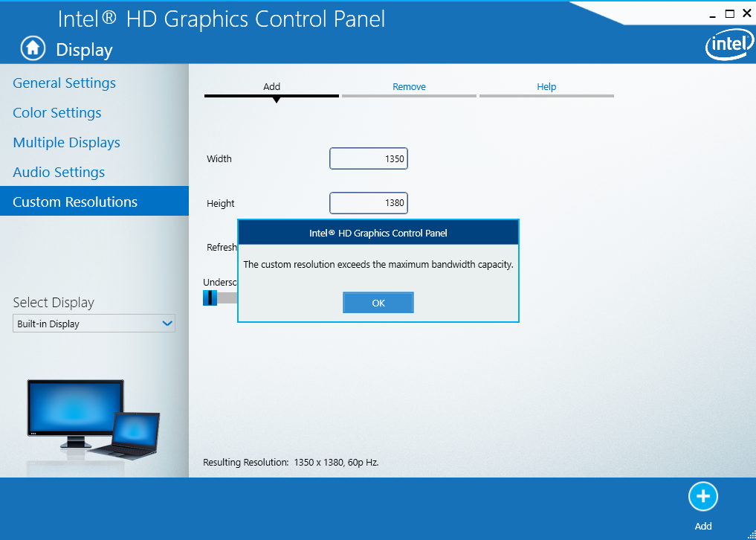Switch to the Help tab
The image size is (756, 540).
pyautogui.click(x=546, y=87)
